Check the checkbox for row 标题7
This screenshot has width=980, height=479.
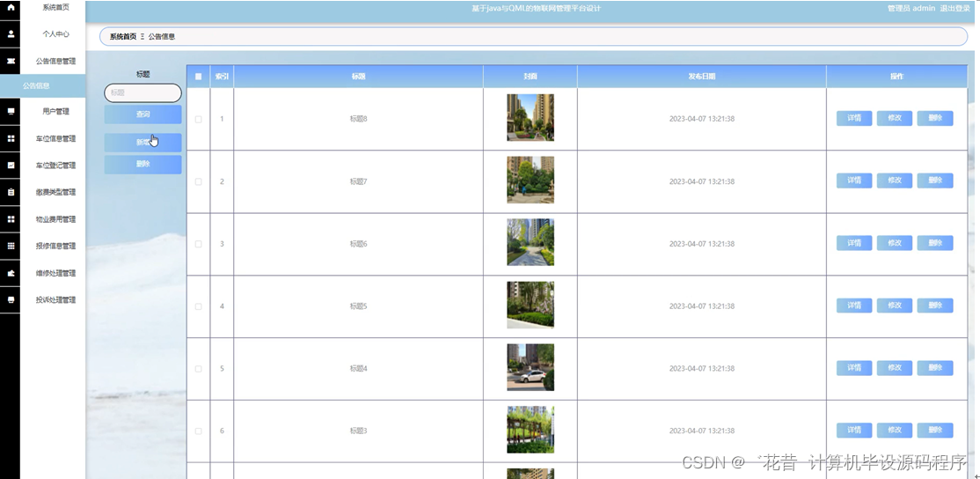199,181
